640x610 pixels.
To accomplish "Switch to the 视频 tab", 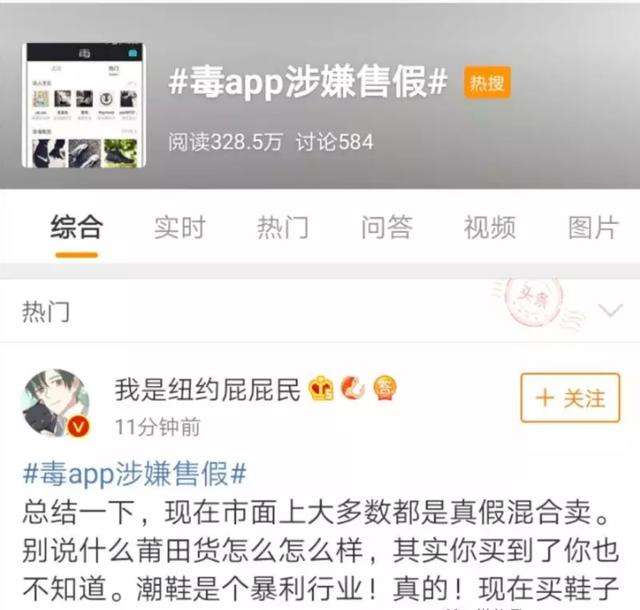I will (x=490, y=227).
